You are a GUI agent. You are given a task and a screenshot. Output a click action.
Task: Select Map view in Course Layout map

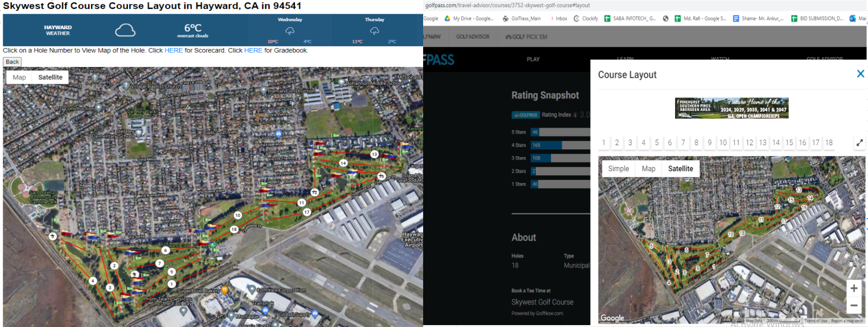(x=648, y=169)
